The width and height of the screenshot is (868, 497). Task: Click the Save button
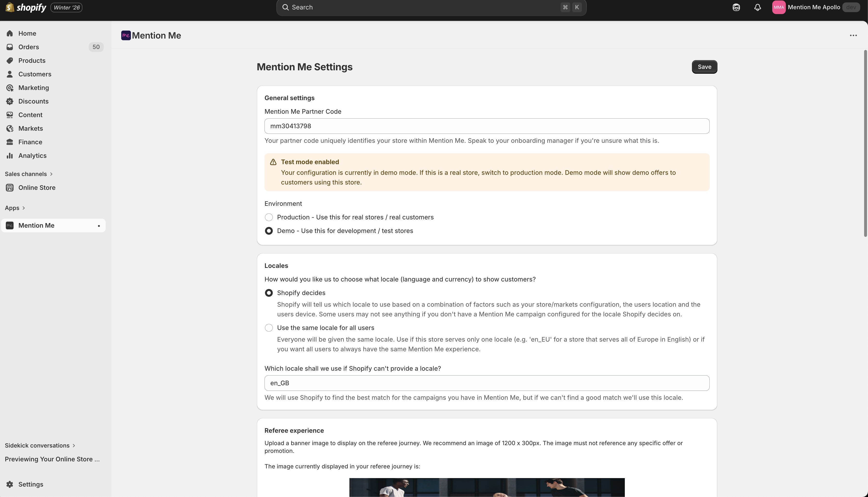pos(704,67)
